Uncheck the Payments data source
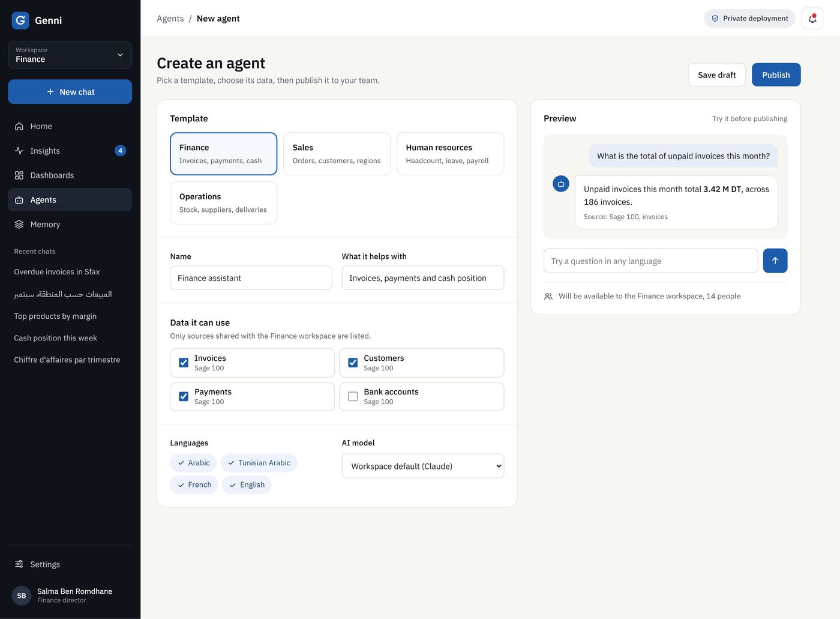This screenshot has width=840, height=619. [x=184, y=396]
